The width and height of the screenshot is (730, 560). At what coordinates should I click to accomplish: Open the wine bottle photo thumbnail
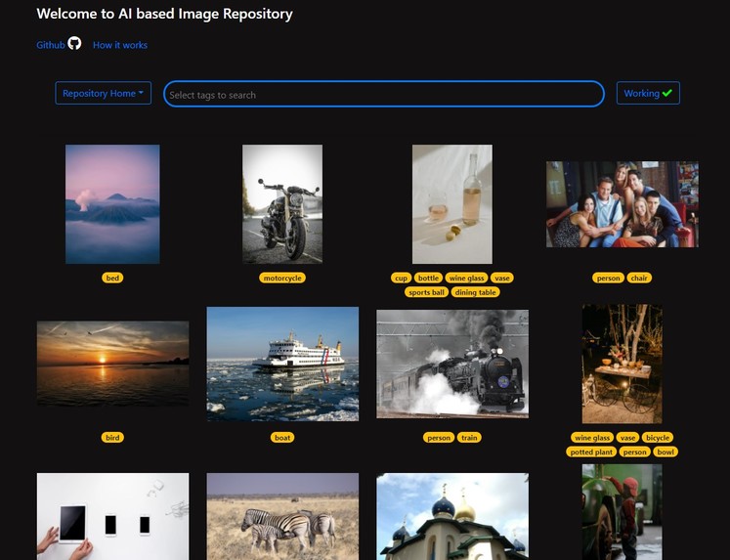(452, 204)
